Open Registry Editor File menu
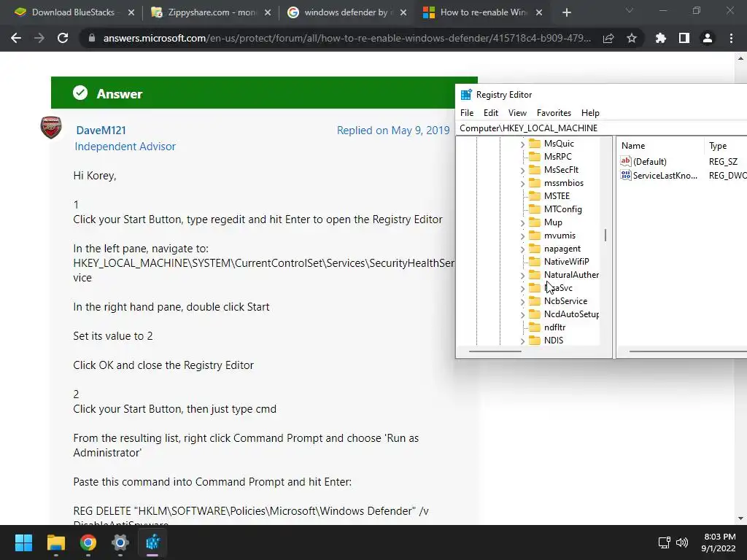 467,113
